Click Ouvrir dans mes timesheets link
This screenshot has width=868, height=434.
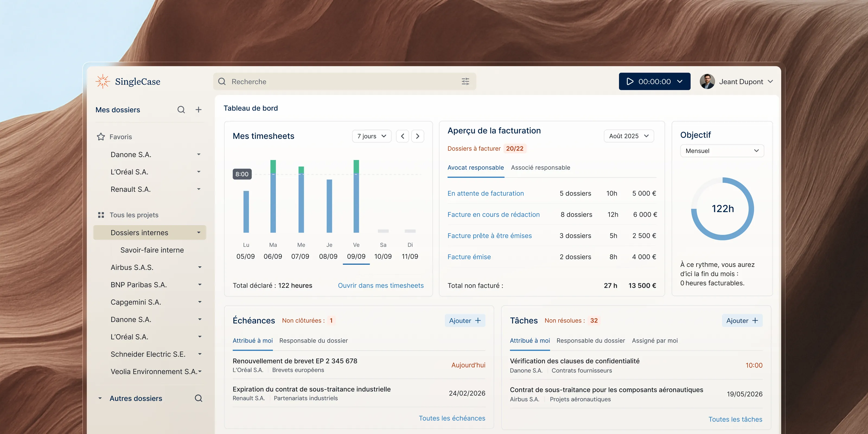(380, 285)
